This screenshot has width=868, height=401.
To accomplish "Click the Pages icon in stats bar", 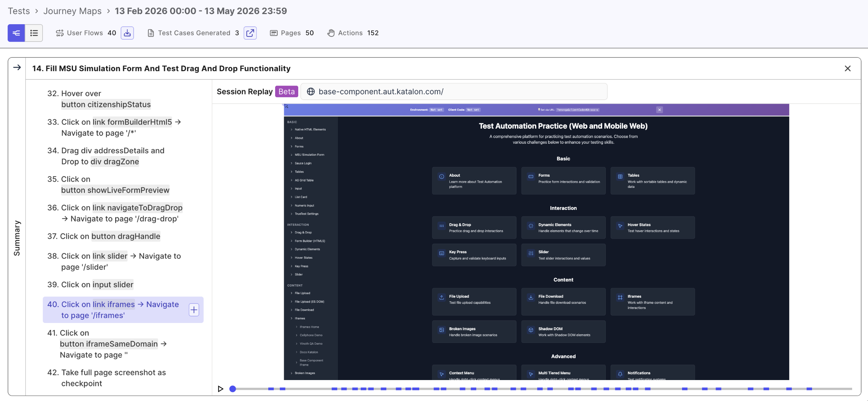I will coord(274,33).
